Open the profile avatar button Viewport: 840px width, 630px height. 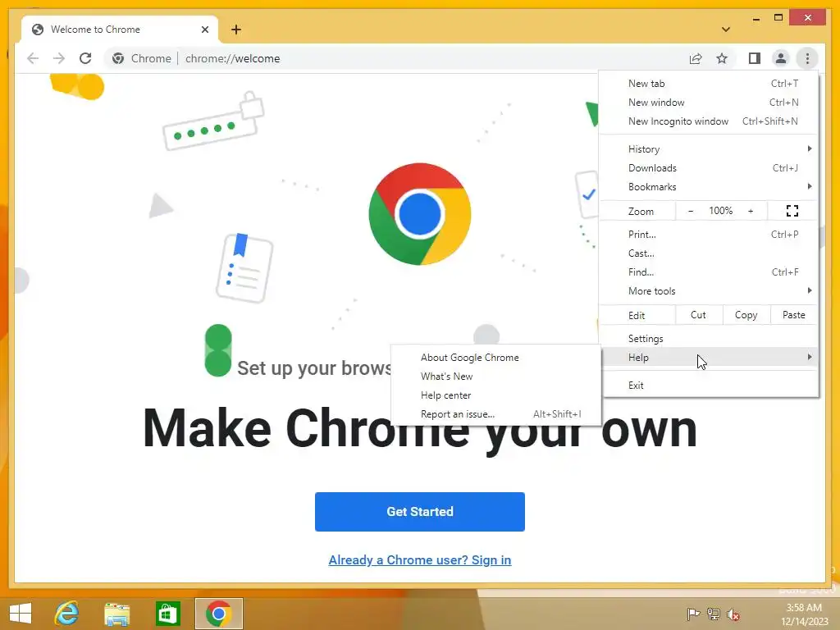(x=781, y=58)
